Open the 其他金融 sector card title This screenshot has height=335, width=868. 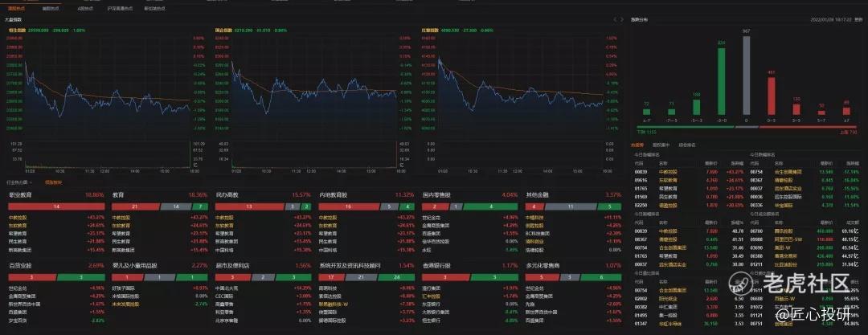[x=538, y=195]
